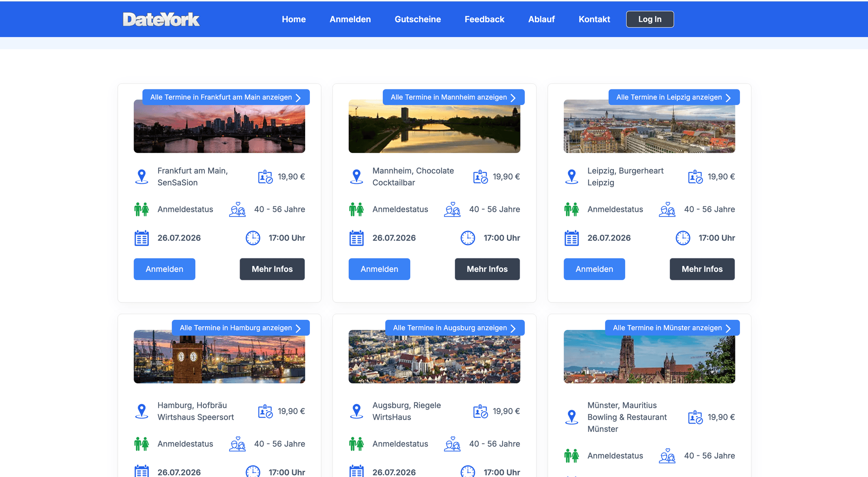Open the Home menu item
Viewport: 868px width, 477px height.
click(x=294, y=19)
